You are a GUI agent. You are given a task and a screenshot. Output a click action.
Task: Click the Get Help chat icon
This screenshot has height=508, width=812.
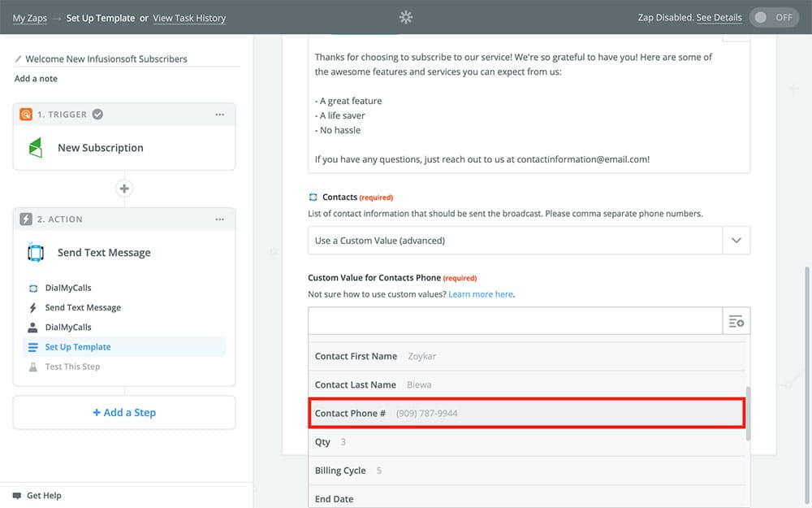(17, 495)
